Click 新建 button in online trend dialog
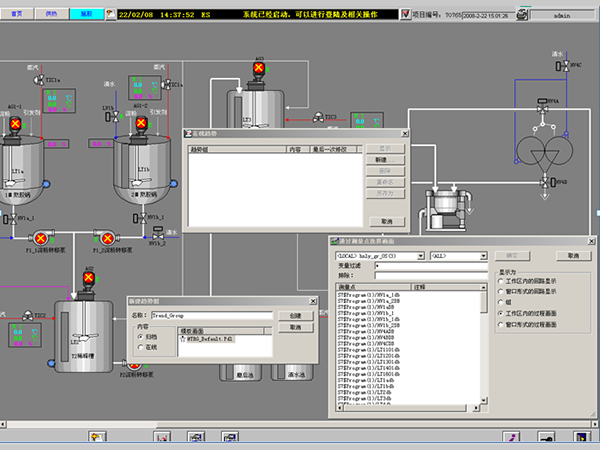 [381, 160]
